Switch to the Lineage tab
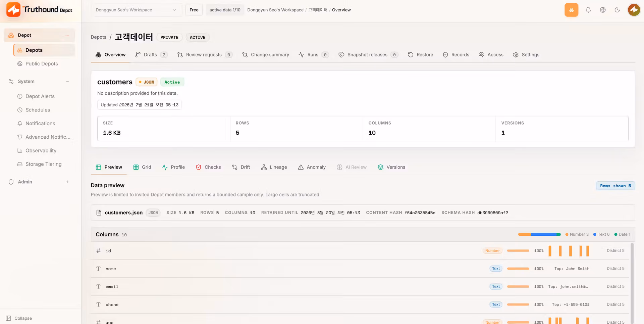Image resolution: width=644 pixels, height=324 pixels. [274, 167]
